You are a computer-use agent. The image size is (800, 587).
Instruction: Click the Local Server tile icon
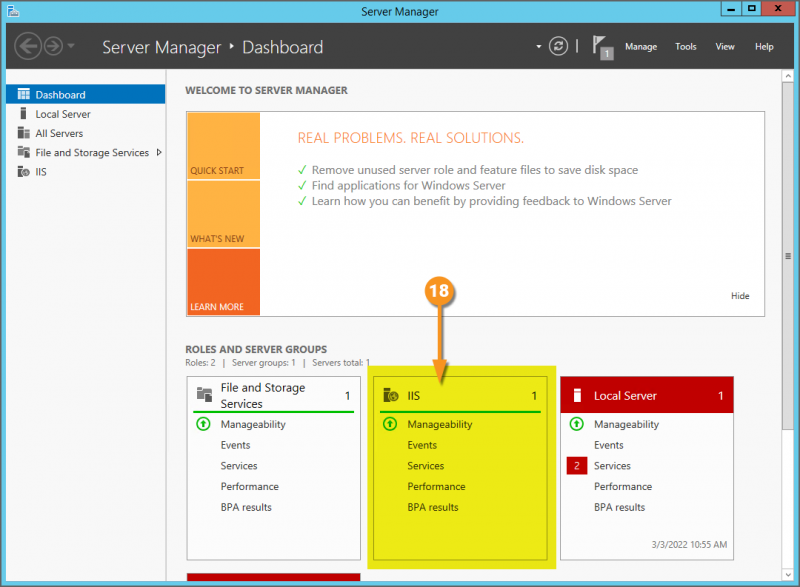point(578,395)
